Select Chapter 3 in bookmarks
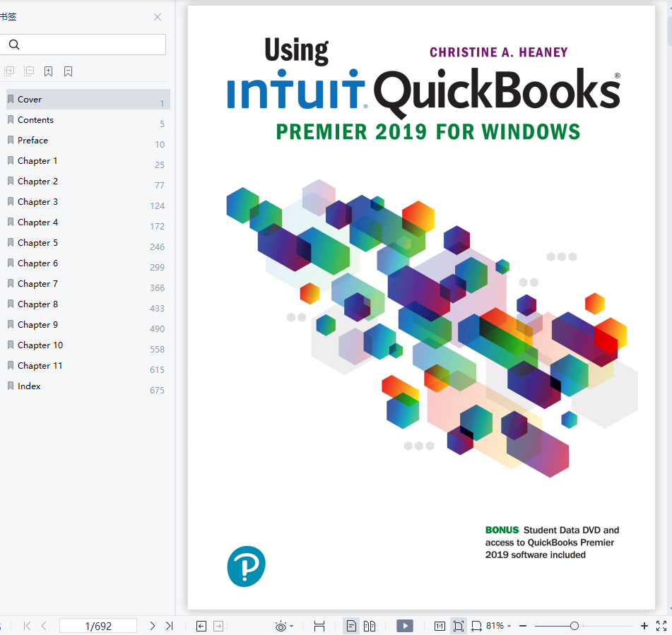 pyautogui.click(x=88, y=202)
